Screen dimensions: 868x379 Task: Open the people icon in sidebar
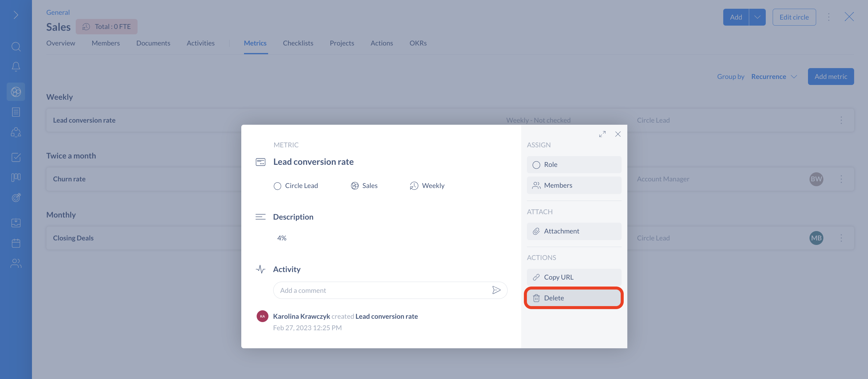coord(16,263)
